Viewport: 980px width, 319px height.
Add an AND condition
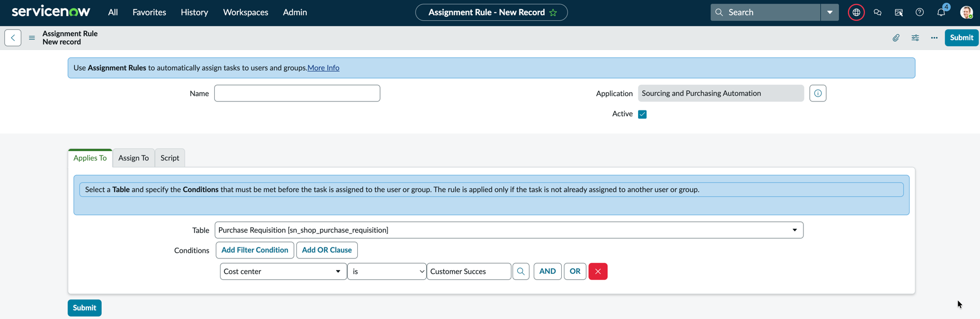[x=548, y=271]
